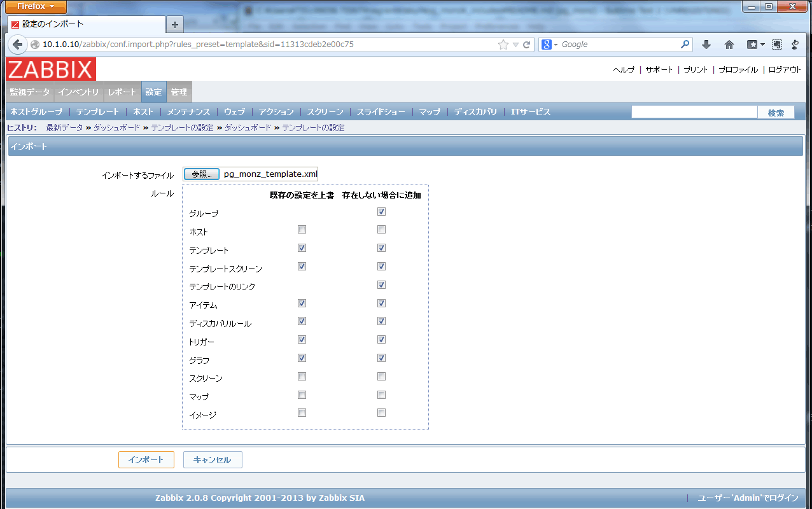Click the キャンセル button

tap(213, 460)
